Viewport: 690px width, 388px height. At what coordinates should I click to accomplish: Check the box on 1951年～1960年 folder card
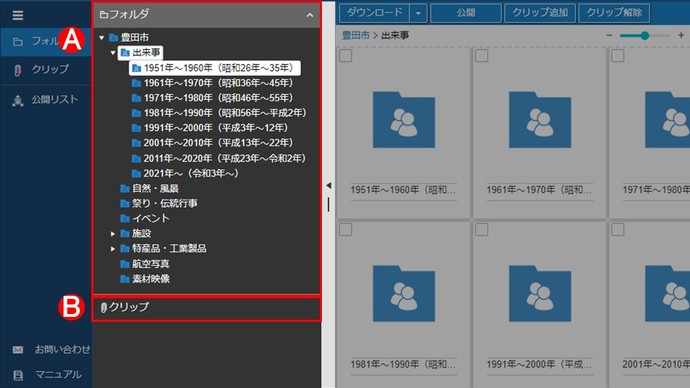click(x=345, y=56)
